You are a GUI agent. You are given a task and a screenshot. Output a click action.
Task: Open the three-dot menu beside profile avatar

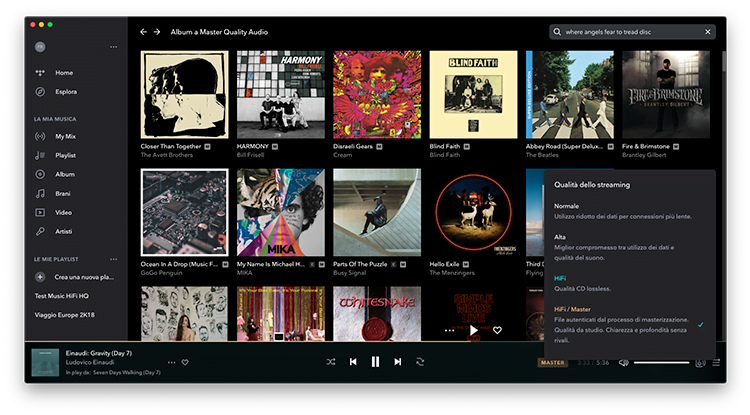(x=113, y=47)
